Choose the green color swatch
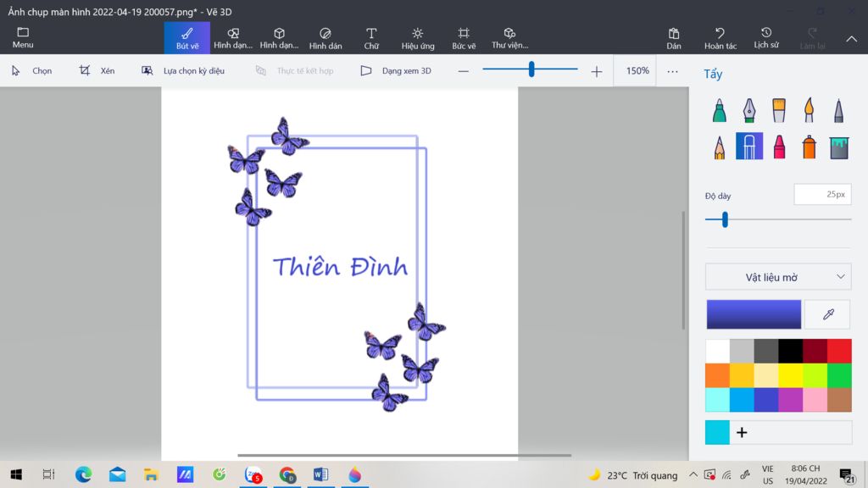This screenshot has width=868, height=488. 839,375
